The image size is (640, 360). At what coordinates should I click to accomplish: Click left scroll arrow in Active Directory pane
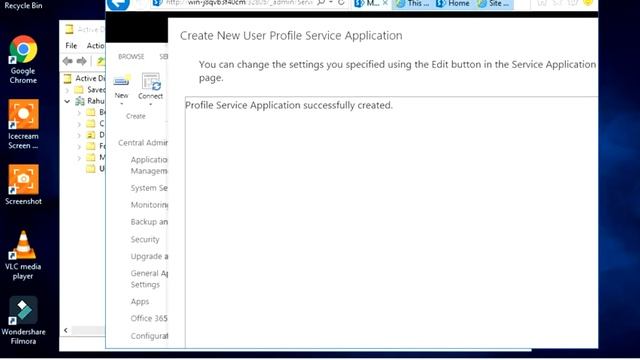click(x=66, y=330)
